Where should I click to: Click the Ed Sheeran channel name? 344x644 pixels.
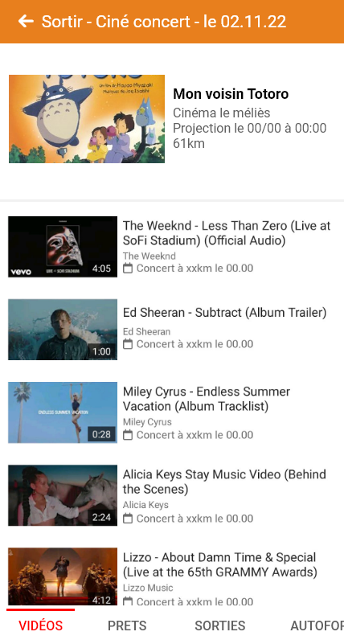point(146,332)
